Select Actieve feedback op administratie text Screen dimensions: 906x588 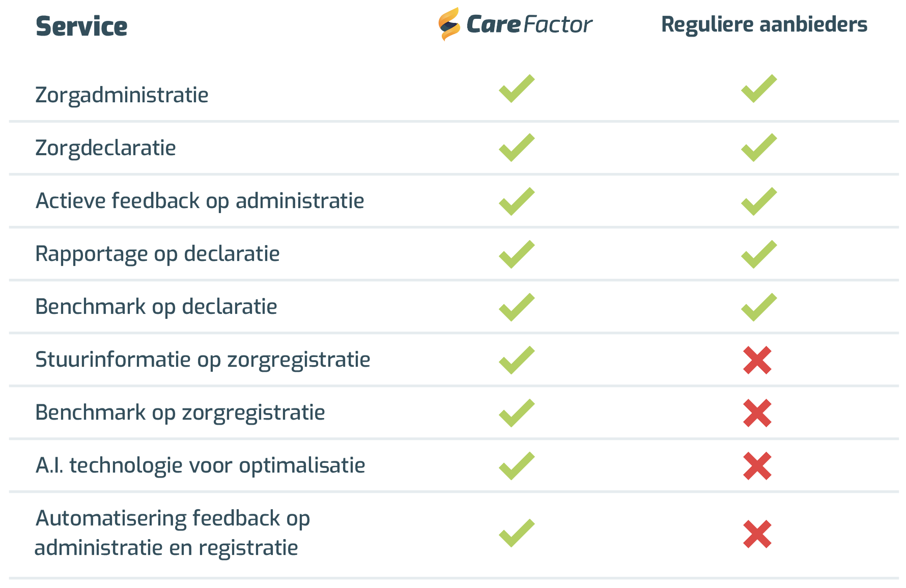[x=200, y=201]
